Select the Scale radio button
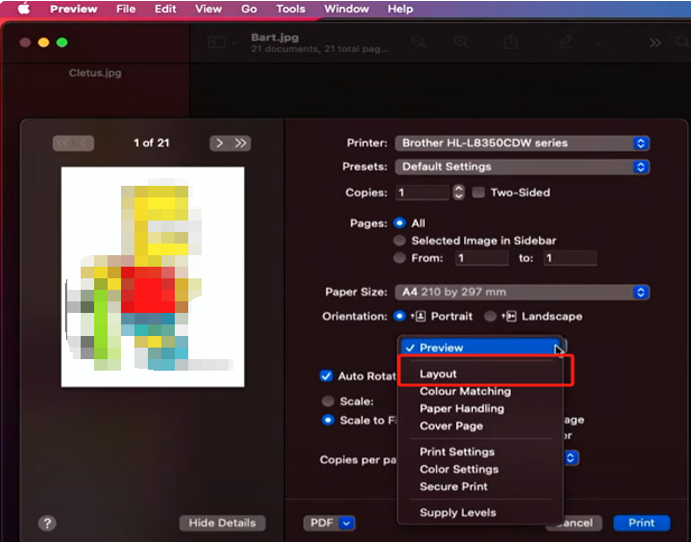This screenshot has height=542, width=691. tap(328, 401)
